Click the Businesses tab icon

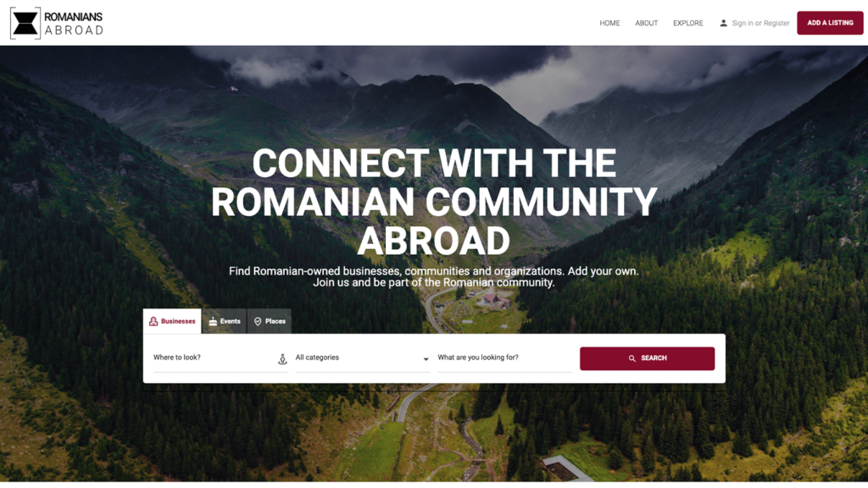pyautogui.click(x=153, y=321)
